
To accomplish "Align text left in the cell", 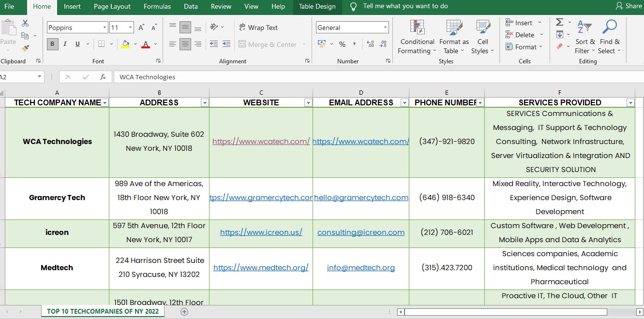I will tap(173, 44).
